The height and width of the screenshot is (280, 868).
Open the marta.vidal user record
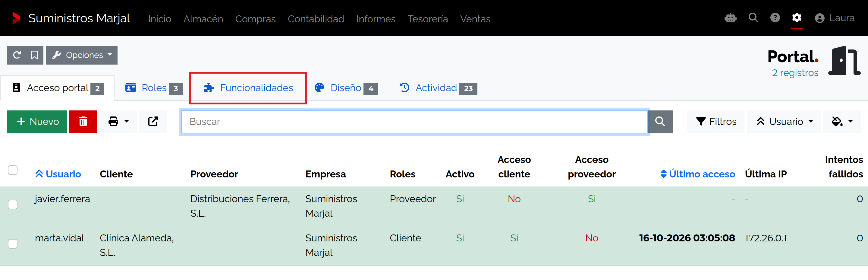[59, 238]
